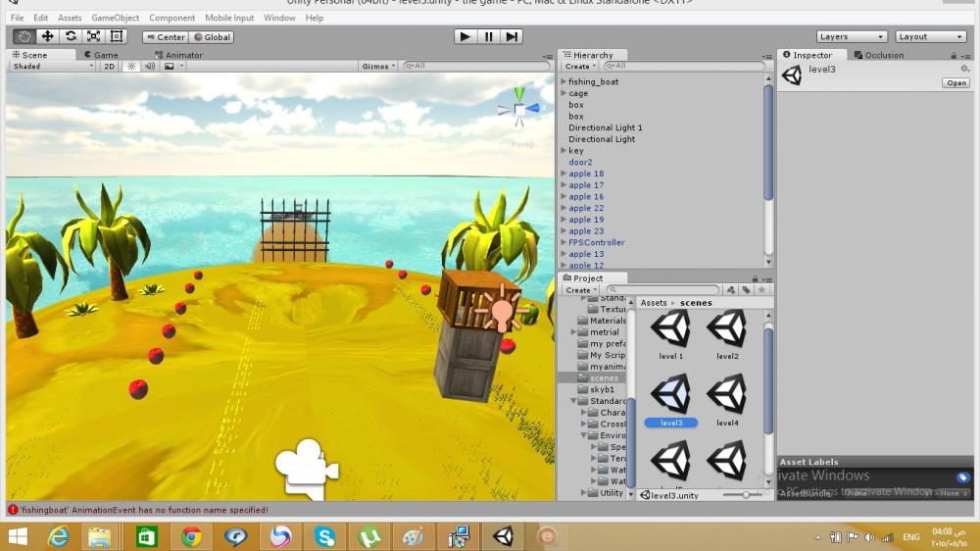The width and height of the screenshot is (980, 551).
Task: Toggle 2D scene view
Action: click(x=110, y=66)
